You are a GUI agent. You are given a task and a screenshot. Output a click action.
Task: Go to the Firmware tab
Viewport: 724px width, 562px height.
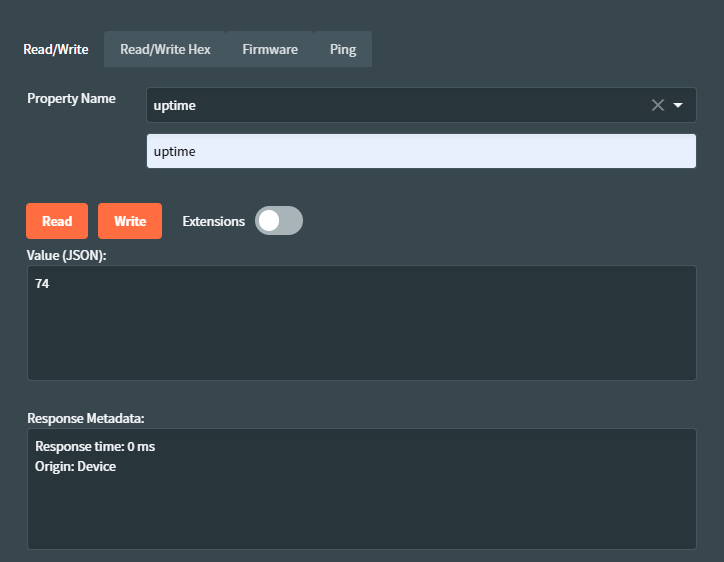270,49
